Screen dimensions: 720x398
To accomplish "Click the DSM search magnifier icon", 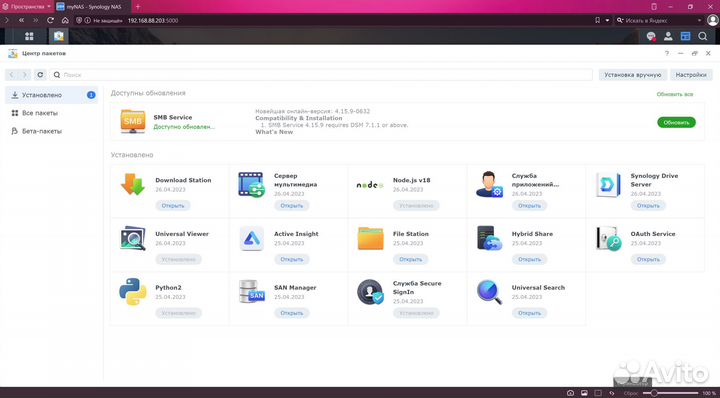I will point(703,36).
